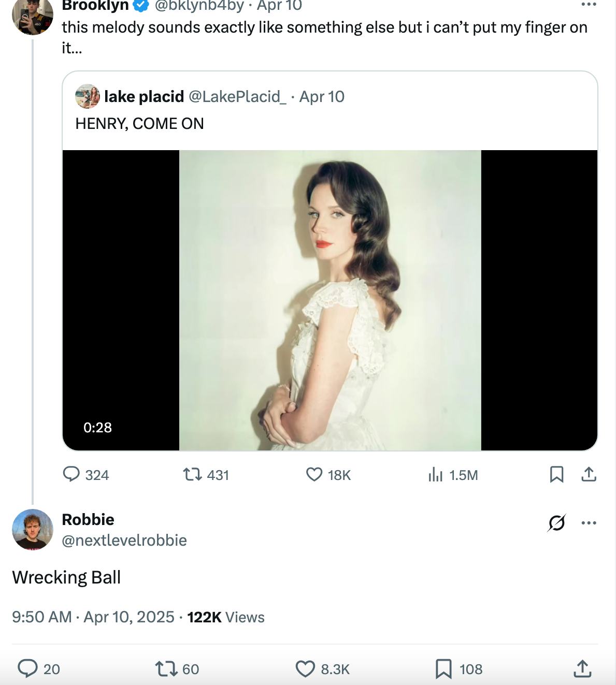Screen dimensions: 616x685
Task: Bookmark the lake placid quoted tweet
Action: (557, 475)
